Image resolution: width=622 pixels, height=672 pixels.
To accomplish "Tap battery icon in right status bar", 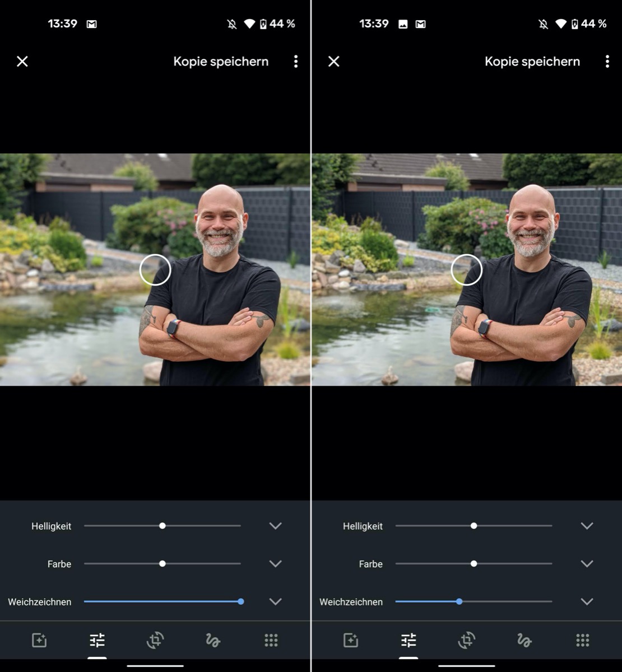I will click(x=575, y=24).
